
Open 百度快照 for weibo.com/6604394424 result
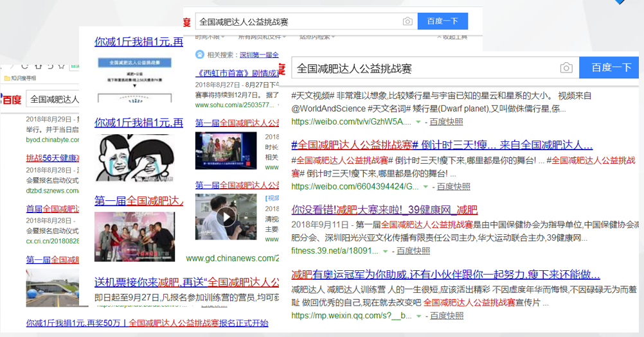(x=453, y=187)
